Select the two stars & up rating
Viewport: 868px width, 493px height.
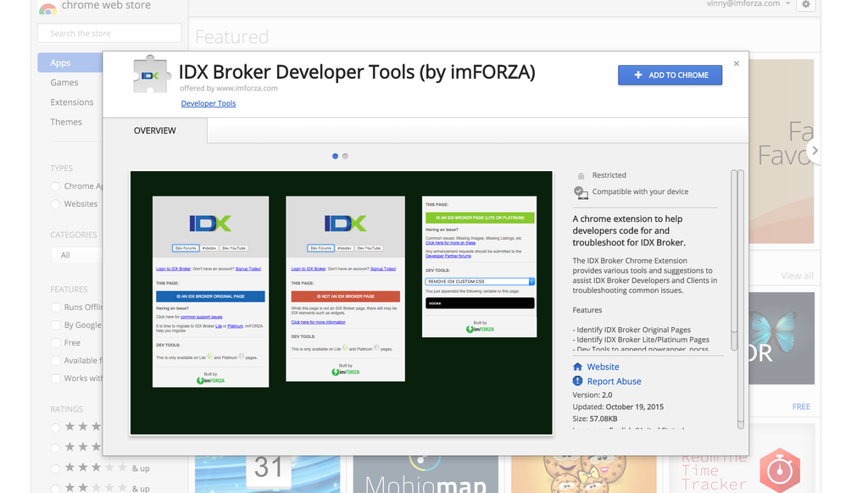[55, 489]
